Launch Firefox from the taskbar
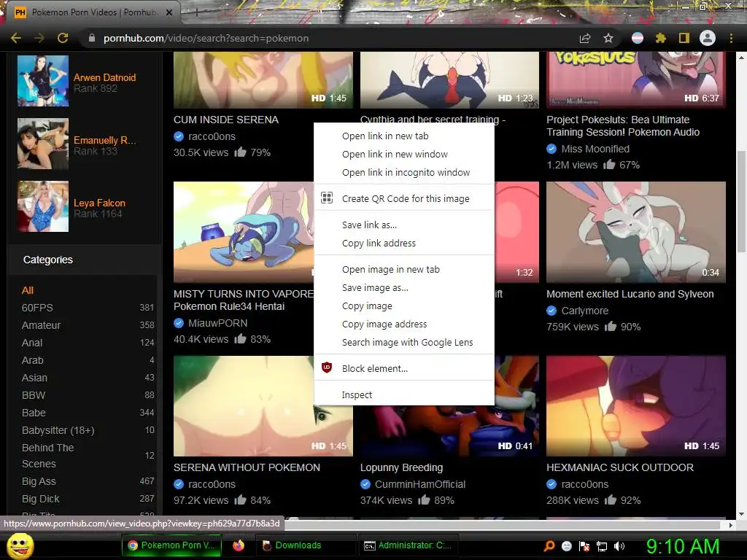 [239, 545]
